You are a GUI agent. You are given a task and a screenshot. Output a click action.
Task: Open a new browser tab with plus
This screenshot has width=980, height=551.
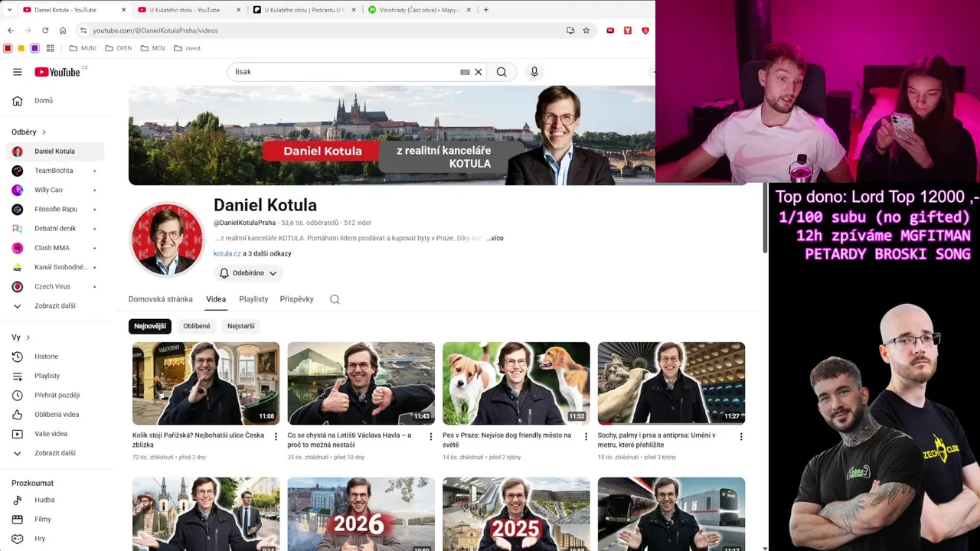pyautogui.click(x=485, y=10)
